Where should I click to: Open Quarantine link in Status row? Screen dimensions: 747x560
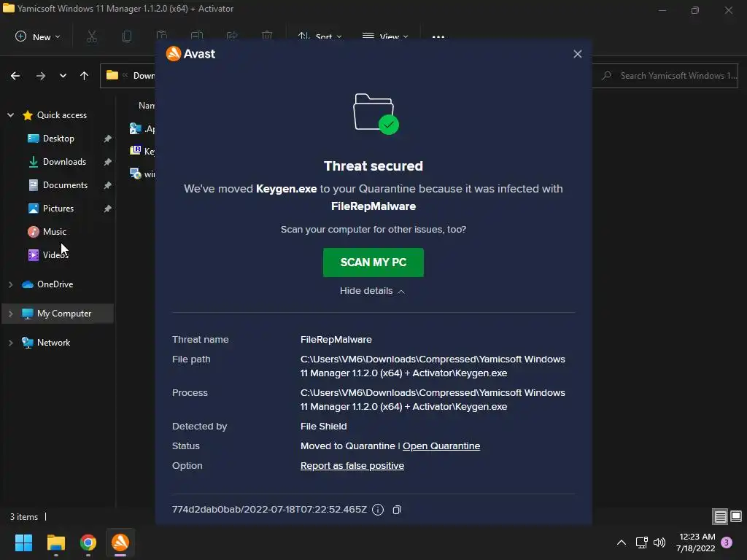coord(441,446)
